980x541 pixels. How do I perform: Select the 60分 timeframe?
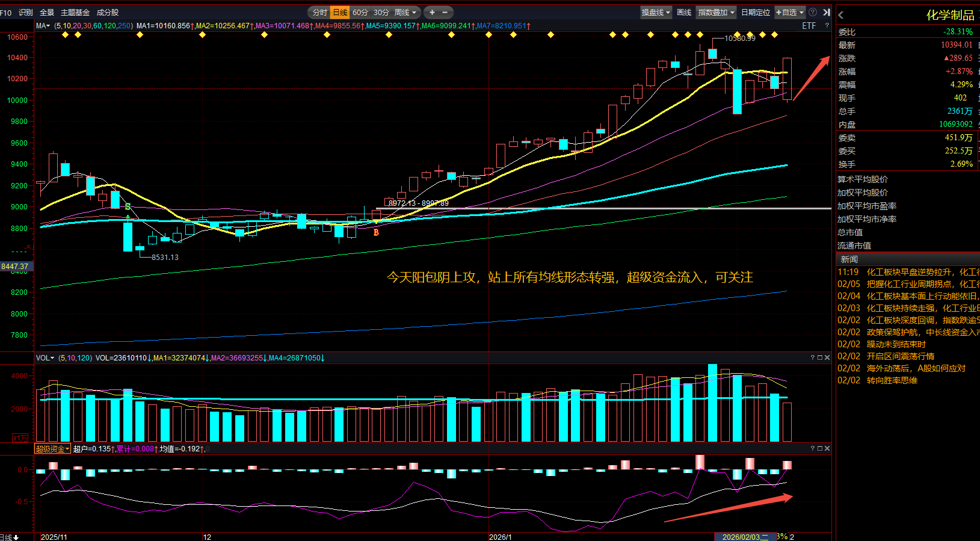[x=360, y=12]
